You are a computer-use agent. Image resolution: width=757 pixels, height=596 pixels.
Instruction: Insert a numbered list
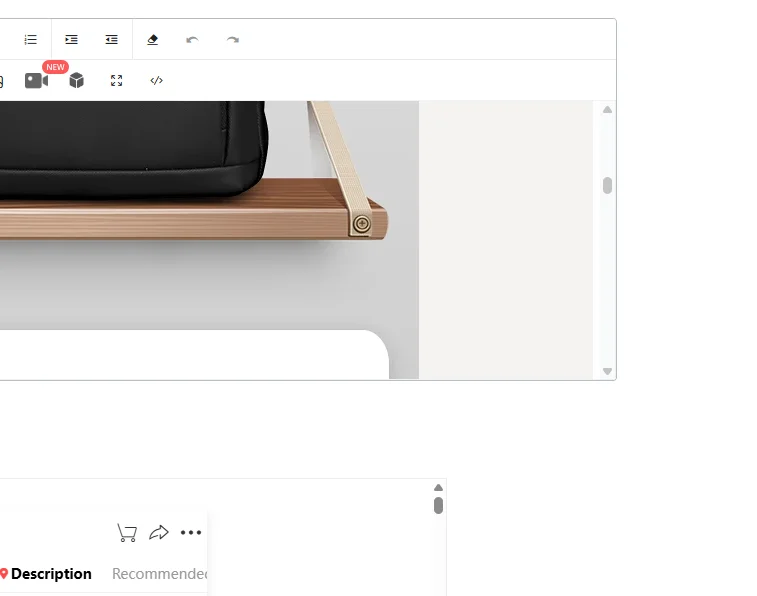pyautogui.click(x=30, y=40)
